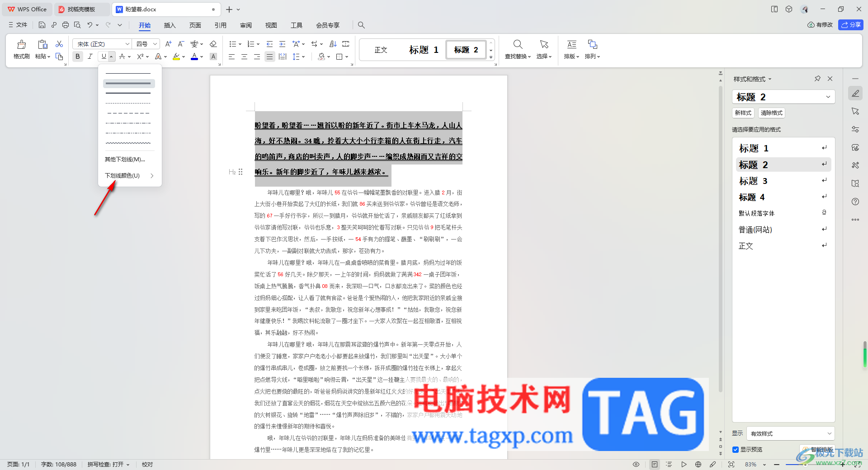Toggle Bold formatting
This screenshot has width=868, height=470.
point(78,56)
